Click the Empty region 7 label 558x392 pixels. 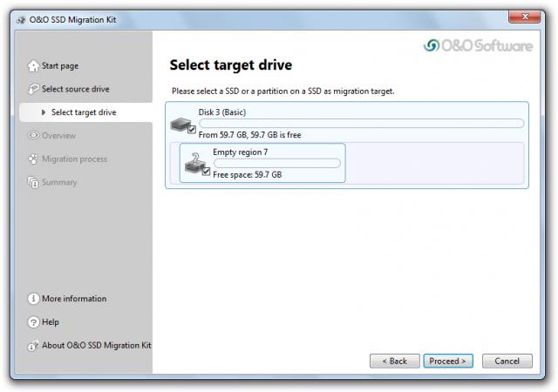coord(241,152)
